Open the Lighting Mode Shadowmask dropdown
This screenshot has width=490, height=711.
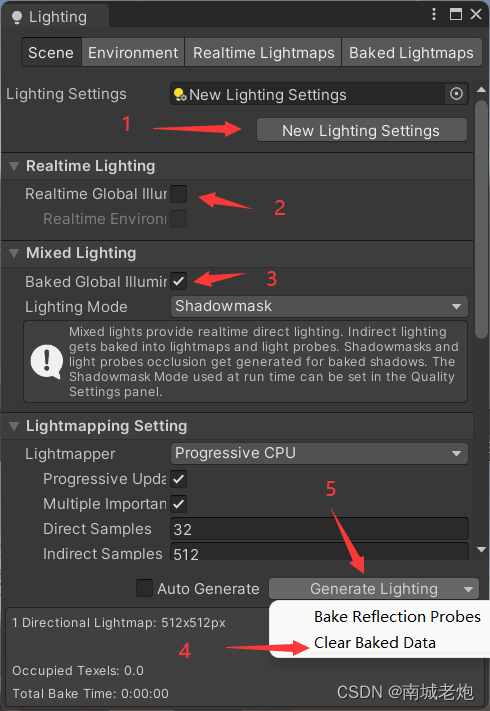319,306
